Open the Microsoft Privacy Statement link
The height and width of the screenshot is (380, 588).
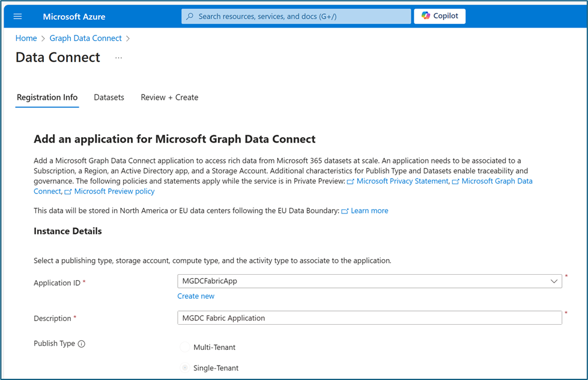click(402, 181)
